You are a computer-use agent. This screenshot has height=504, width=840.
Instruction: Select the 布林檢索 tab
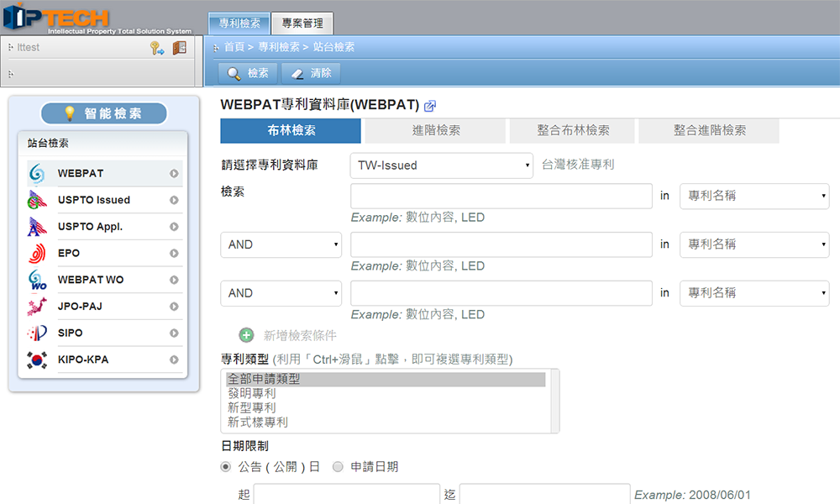[x=291, y=131]
